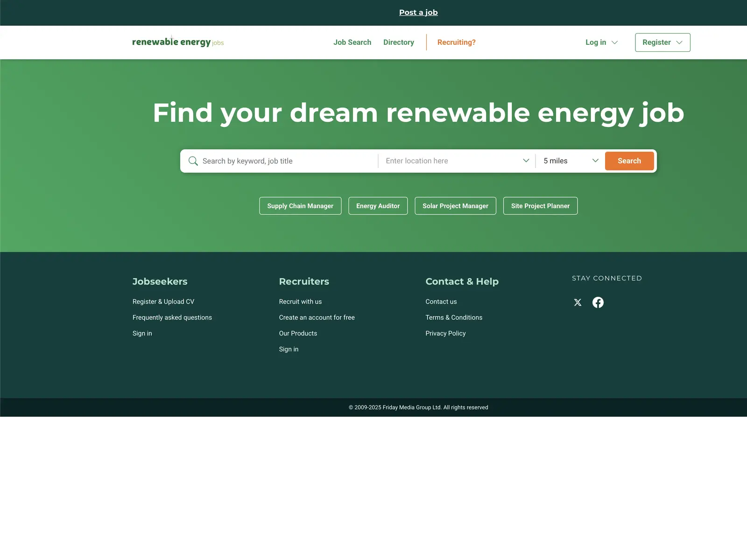Viewport: 747px width, 560px height.
Task: Open the Privacy Policy link
Action: (x=446, y=334)
